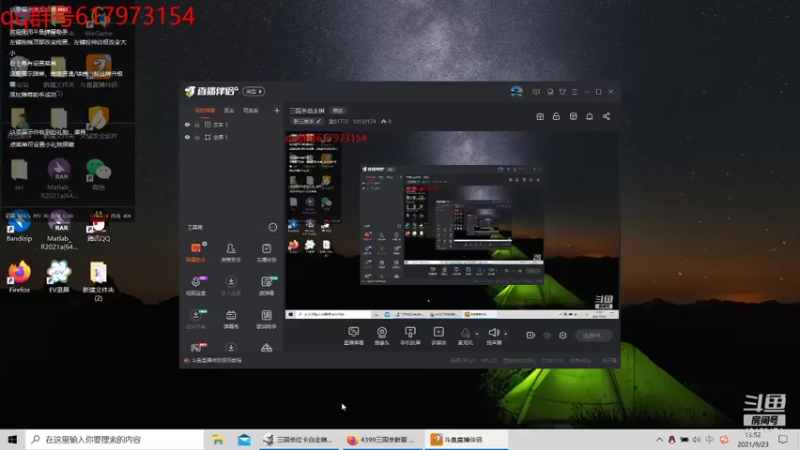The width and height of the screenshot is (800, 450).
Task: Toggle visibility of the 全屏 1 source
Action: click(187, 137)
